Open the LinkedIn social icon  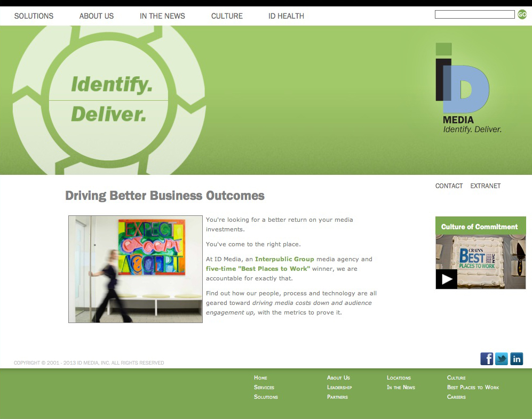[x=517, y=359]
